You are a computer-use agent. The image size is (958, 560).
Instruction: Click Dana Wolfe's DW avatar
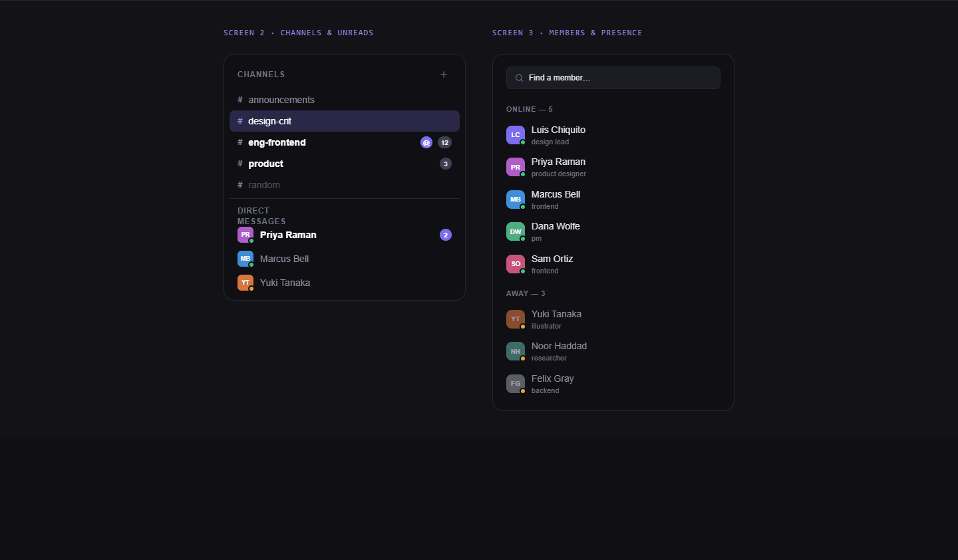coord(516,231)
